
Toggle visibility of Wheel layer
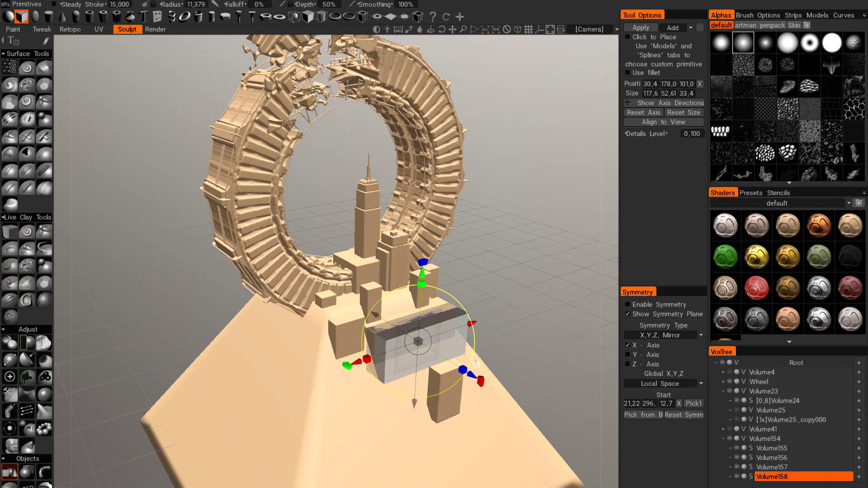pyautogui.click(x=730, y=382)
